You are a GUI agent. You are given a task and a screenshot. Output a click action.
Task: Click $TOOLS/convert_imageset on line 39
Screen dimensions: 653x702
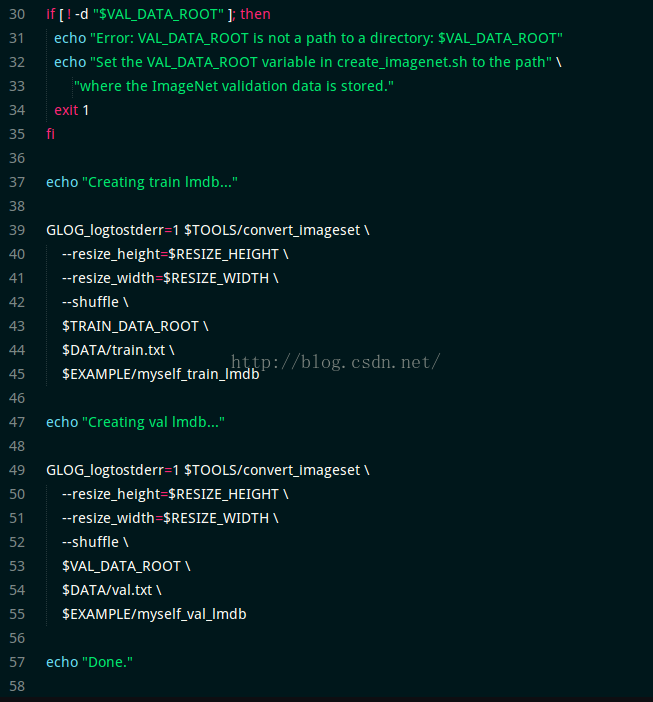tap(272, 230)
